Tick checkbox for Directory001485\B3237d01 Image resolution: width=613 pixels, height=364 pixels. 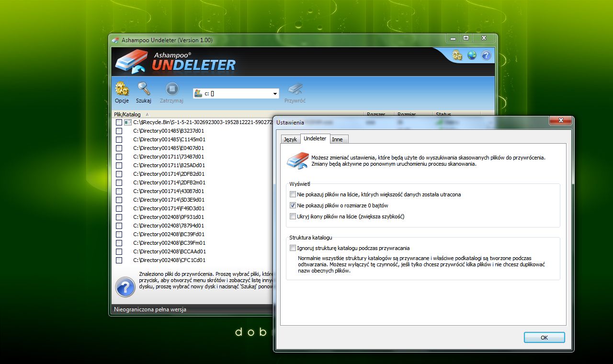[119, 131]
